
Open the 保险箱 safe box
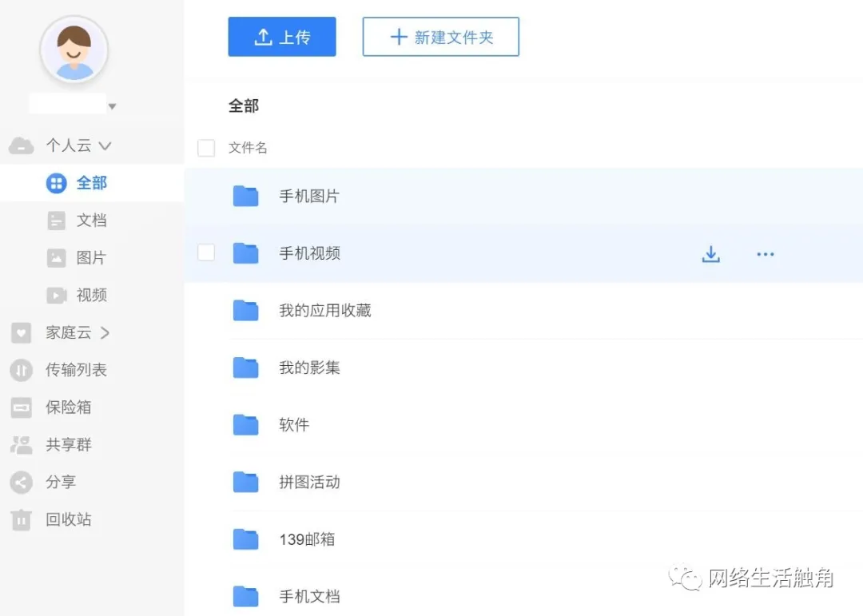coord(69,407)
